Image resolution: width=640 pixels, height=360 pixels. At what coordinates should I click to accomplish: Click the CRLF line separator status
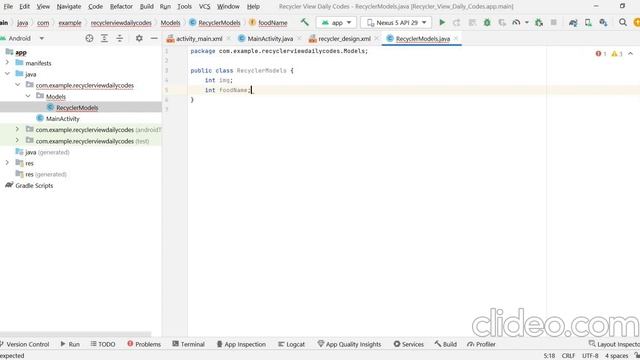pyautogui.click(x=568, y=356)
